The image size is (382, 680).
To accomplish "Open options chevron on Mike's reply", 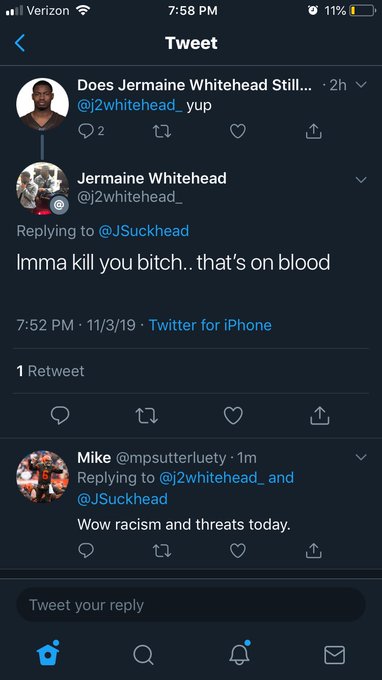I will (361, 457).
